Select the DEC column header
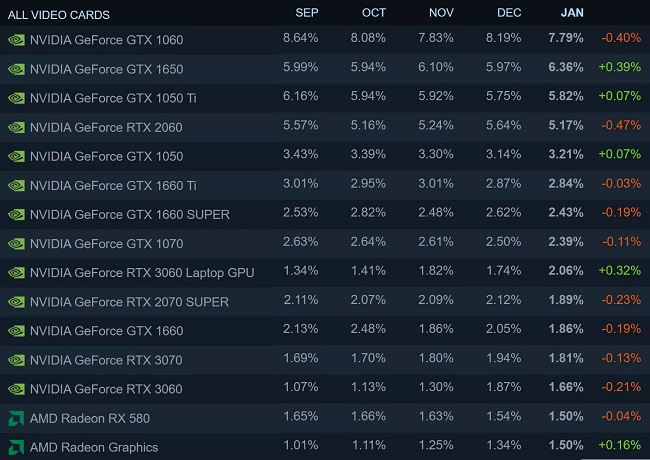 (509, 13)
